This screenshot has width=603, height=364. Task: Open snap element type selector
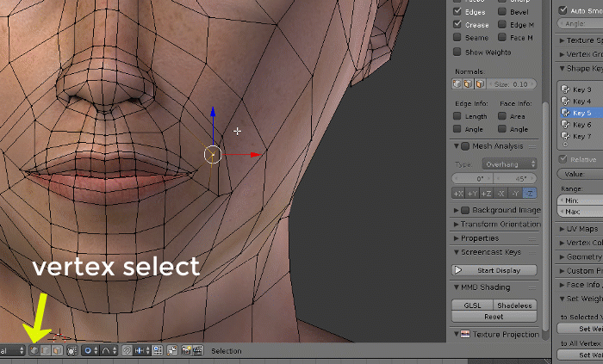pos(142,350)
